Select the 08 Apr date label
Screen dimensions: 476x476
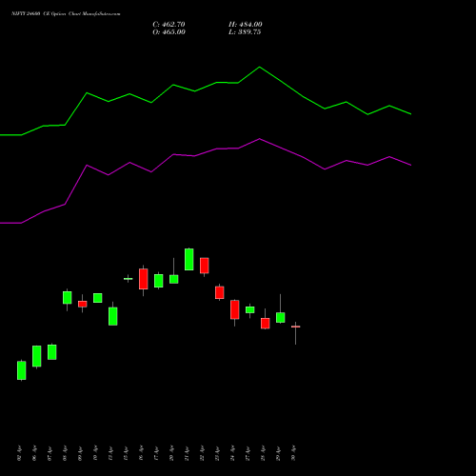coord(65,453)
